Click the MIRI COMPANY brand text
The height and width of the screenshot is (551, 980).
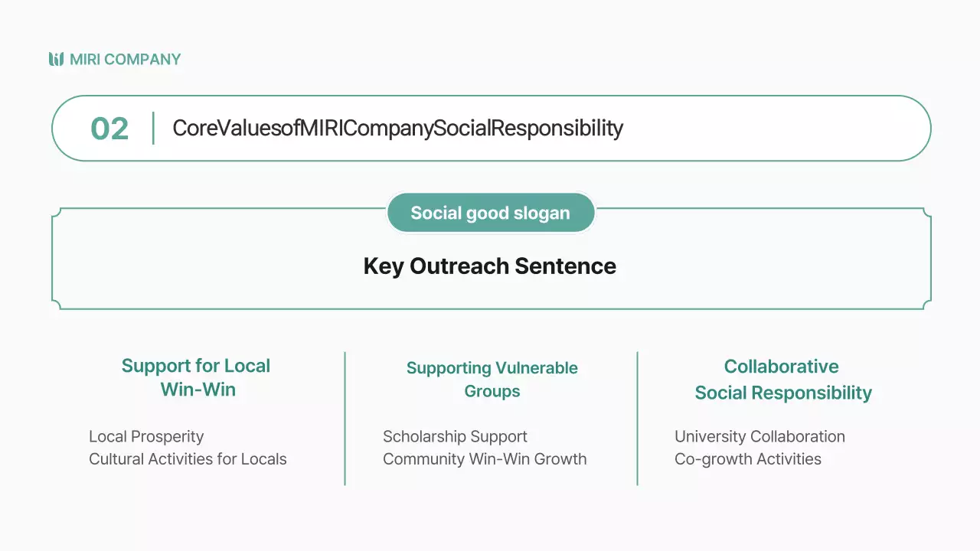click(125, 59)
